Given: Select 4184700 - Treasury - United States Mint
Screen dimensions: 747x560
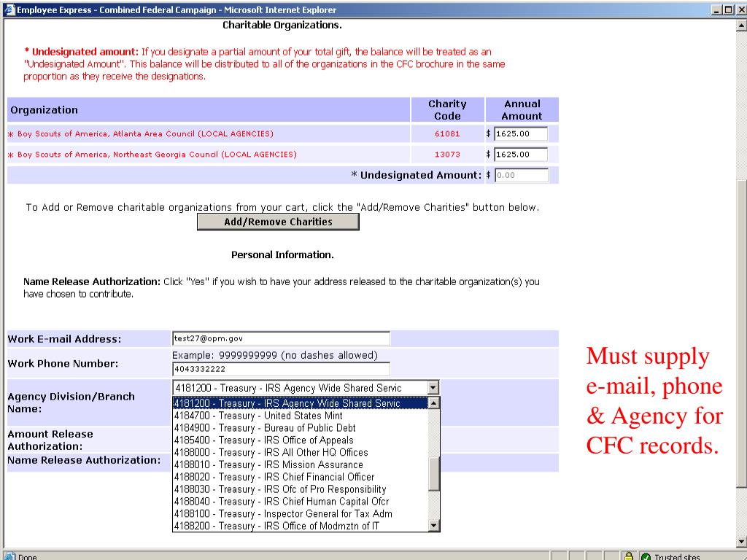Looking at the screenshot, I should click(x=300, y=416).
